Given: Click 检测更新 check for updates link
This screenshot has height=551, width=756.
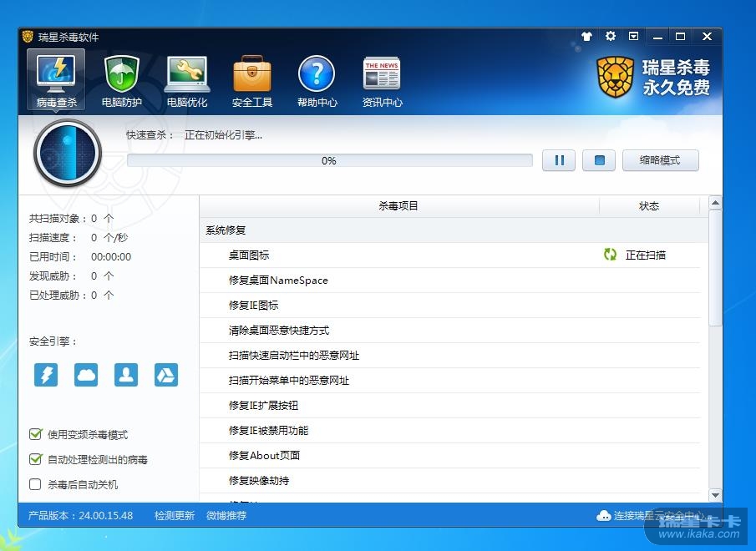Looking at the screenshot, I should coord(174,515).
